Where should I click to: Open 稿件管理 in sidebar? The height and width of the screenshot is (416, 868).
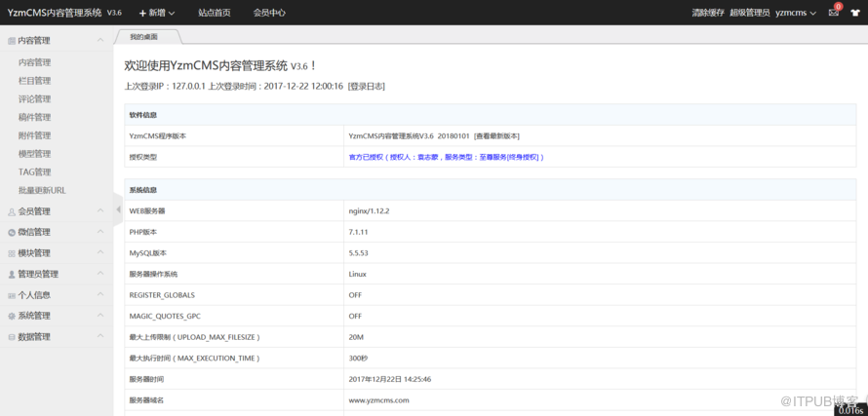[34, 117]
